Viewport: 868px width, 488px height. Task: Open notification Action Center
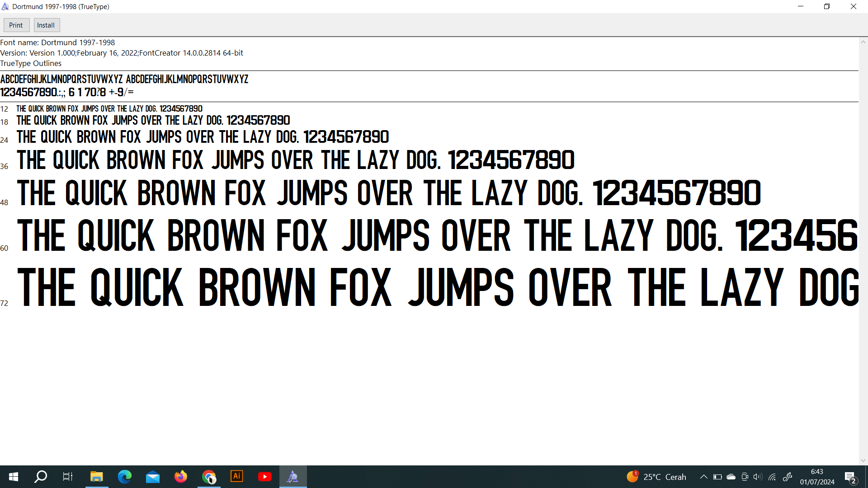point(850,477)
